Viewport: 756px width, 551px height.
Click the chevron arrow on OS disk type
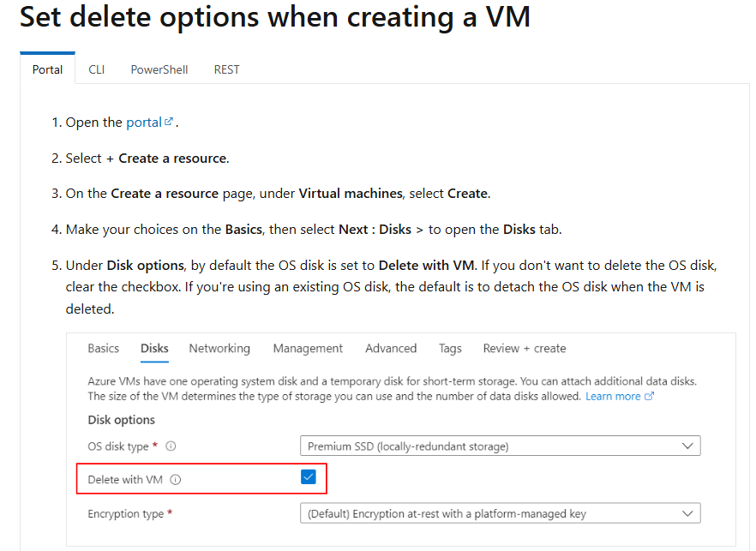[687, 446]
